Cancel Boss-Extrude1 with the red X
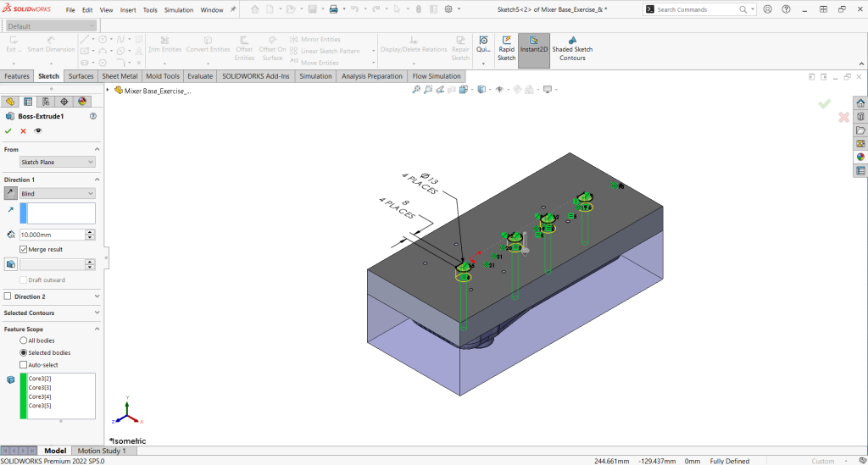Viewport: 868px width, 465px height. [x=23, y=131]
